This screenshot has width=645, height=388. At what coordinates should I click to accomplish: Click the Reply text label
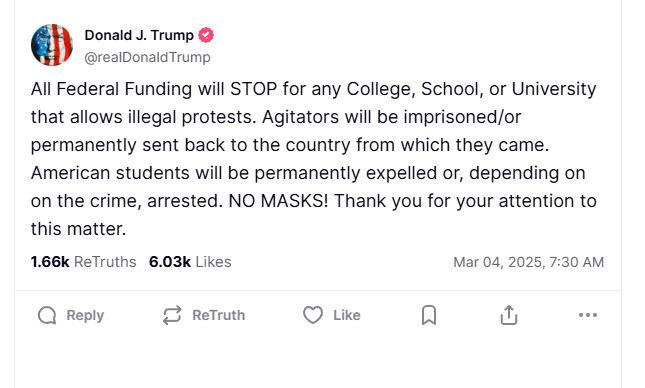click(x=85, y=316)
